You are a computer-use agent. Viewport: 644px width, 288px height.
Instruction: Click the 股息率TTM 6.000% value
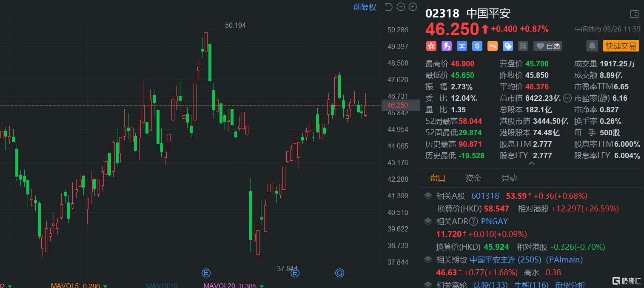627,144
